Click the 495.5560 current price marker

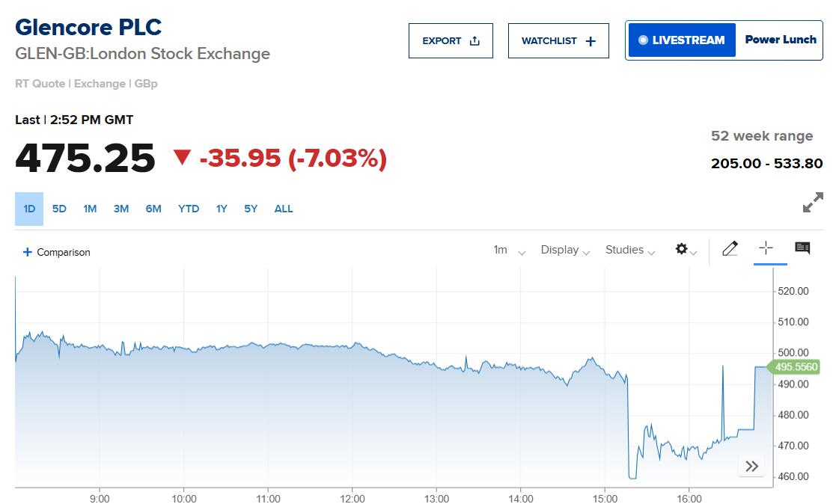pos(798,367)
